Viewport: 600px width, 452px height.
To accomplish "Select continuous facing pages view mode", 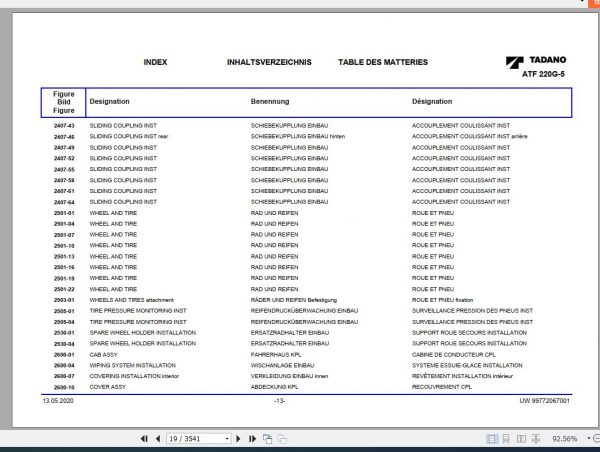I will pyautogui.click(x=536, y=439).
